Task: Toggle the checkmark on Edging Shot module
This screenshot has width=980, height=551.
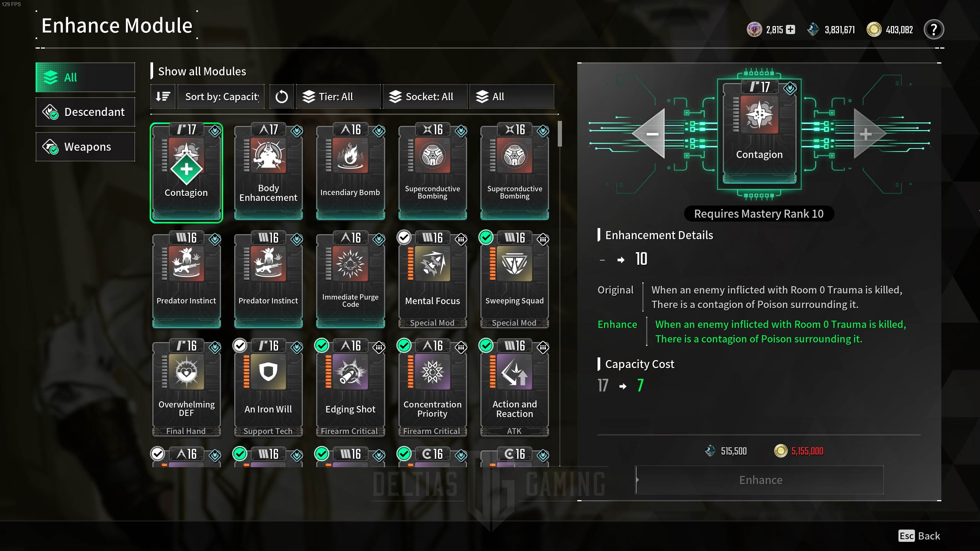Action: (322, 346)
